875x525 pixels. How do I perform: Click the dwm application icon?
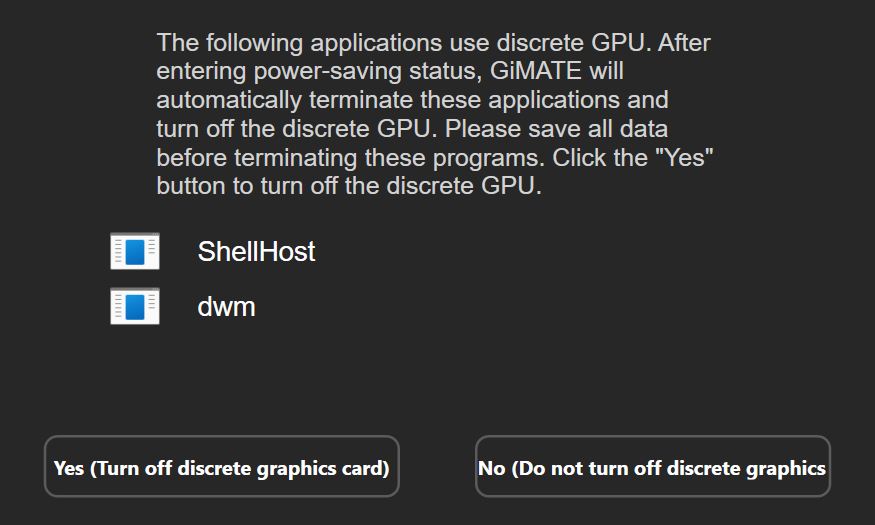(x=135, y=306)
